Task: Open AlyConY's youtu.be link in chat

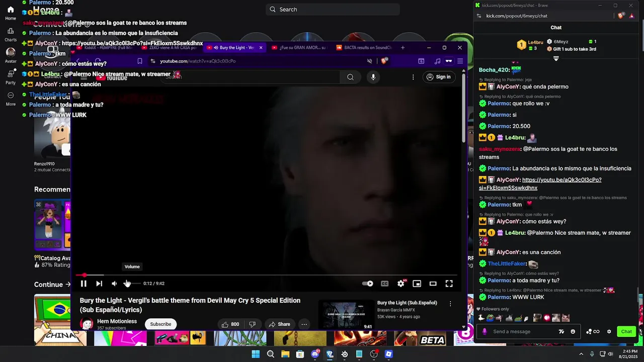Action: (x=540, y=184)
